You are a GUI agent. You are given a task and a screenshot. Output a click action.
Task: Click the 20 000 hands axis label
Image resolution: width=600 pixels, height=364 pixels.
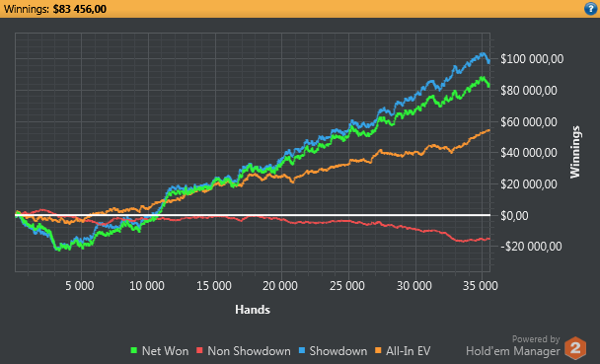280,286
